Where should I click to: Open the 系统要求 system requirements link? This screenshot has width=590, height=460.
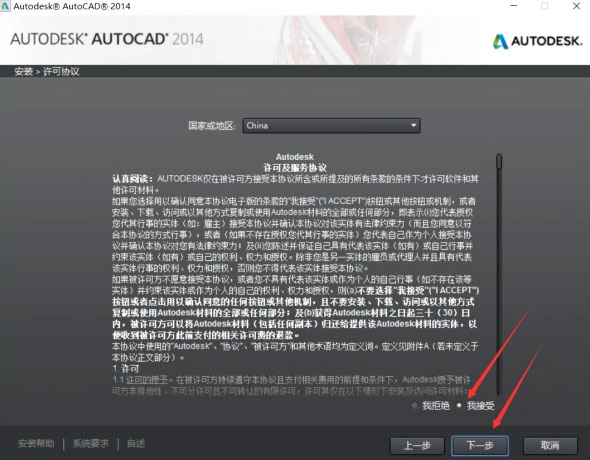[91, 444]
